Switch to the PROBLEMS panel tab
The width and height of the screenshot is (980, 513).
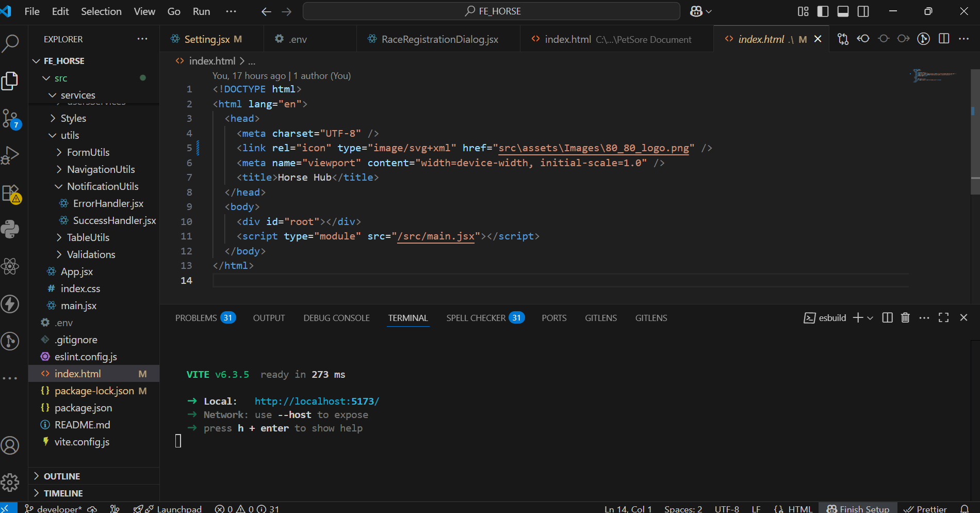tap(196, 318)
